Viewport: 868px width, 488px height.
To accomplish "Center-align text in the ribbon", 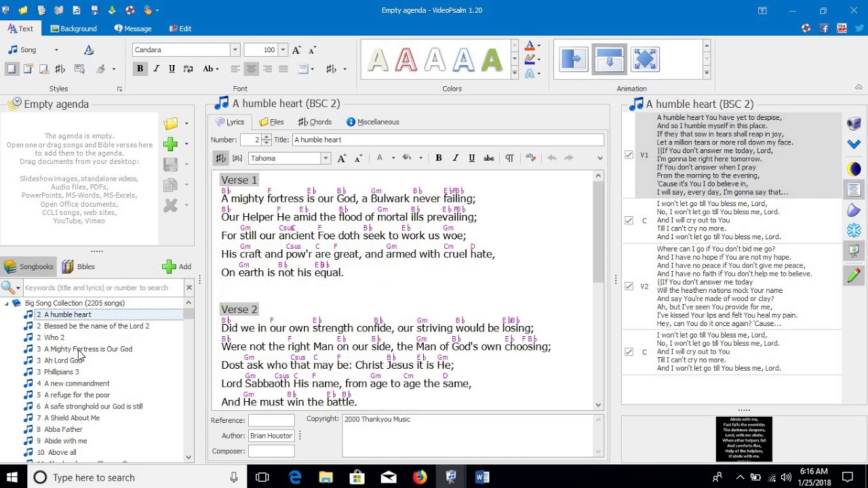I will coord(251,68).
